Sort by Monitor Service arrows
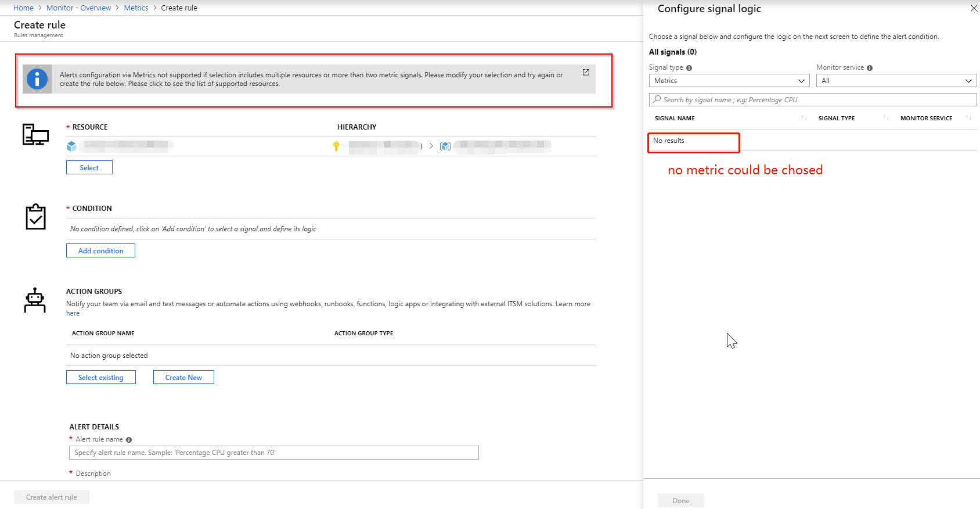 click(968, 118)
